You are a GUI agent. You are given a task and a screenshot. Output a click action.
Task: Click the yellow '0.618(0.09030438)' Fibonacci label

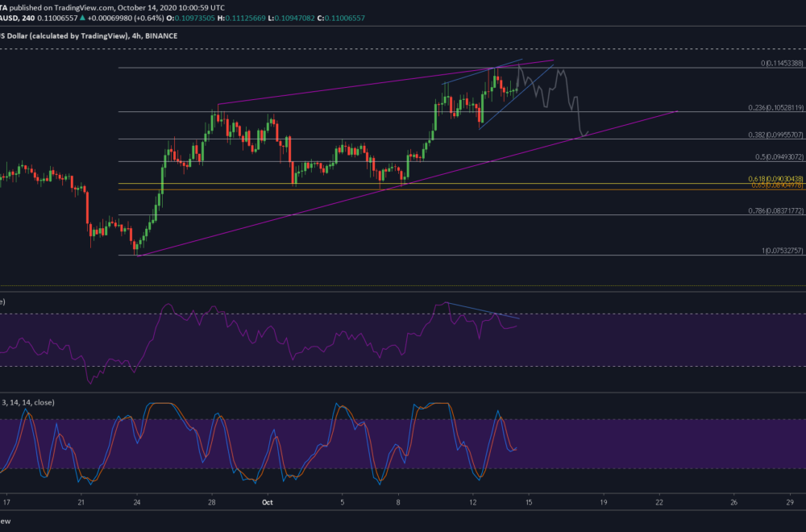pyautogui.click(x=775, y=179)
